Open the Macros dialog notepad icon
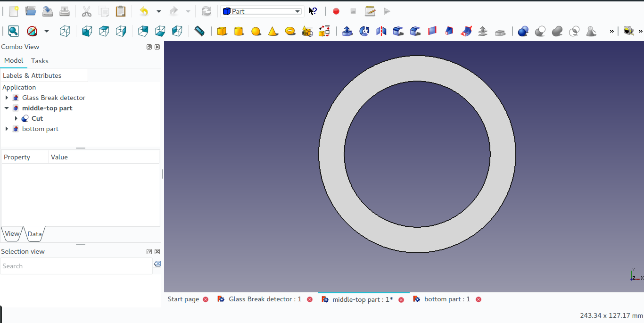 (370, 11)
